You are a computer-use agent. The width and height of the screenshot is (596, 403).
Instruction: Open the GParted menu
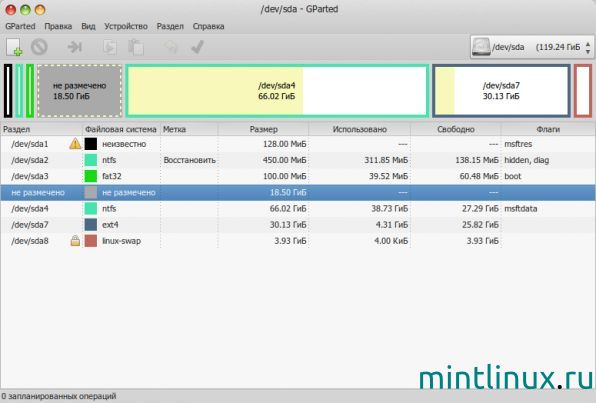(x=20, y=26)
